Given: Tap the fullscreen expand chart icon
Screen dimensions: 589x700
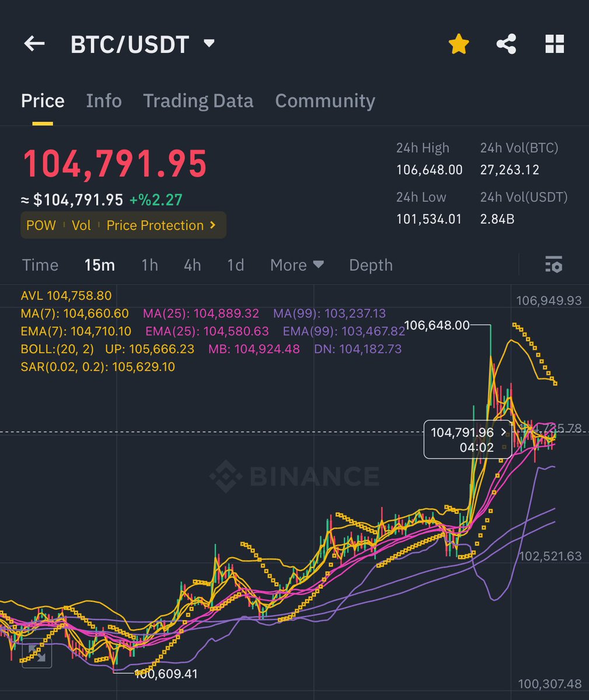Looking at the screenshot, I should pyautogui.click(x=37, y=653).
